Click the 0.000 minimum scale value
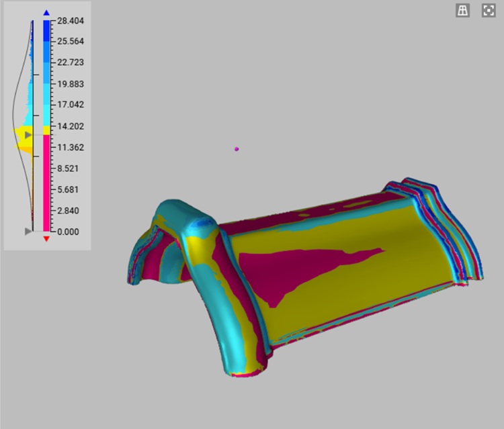The image size is (504, 429). [x=67, y=232]
